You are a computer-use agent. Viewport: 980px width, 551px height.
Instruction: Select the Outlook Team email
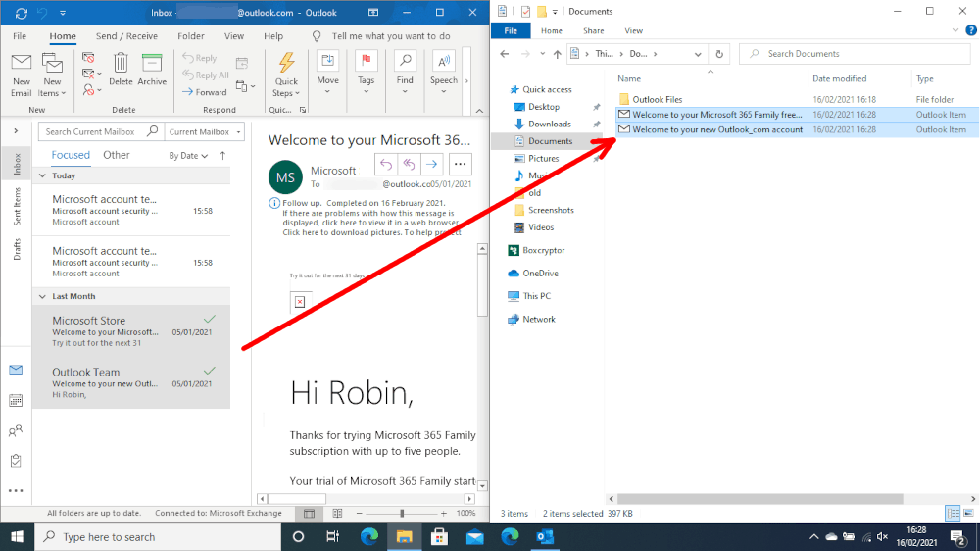click(x=131, y=382)
